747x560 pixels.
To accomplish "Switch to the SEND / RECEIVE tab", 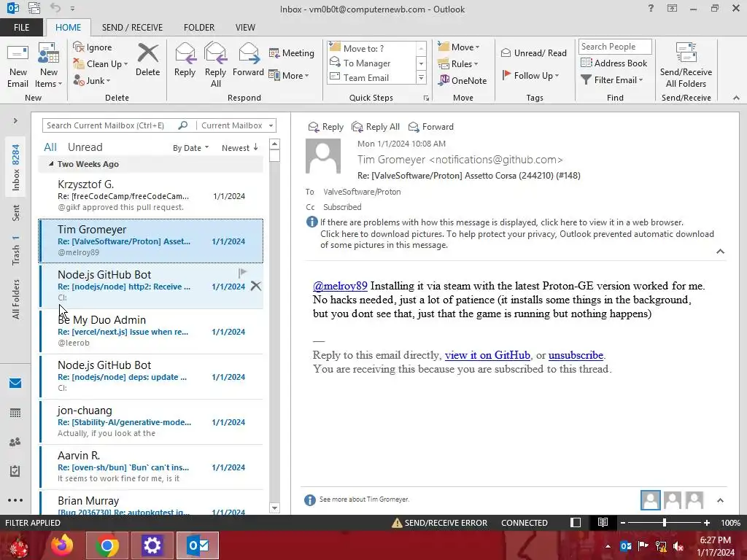I will click(x=133, y=28).
